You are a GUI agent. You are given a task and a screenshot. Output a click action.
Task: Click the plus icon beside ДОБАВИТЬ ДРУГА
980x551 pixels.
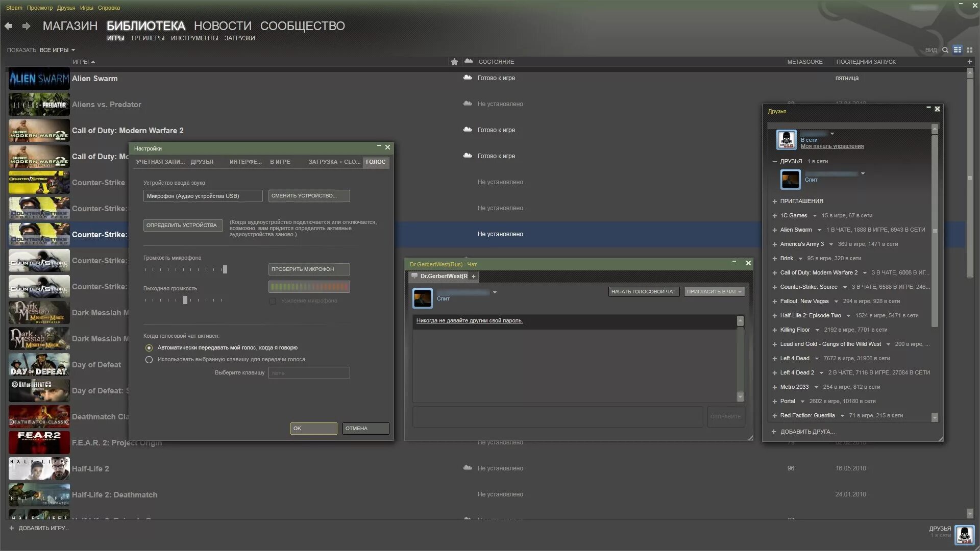click(774, 432)
